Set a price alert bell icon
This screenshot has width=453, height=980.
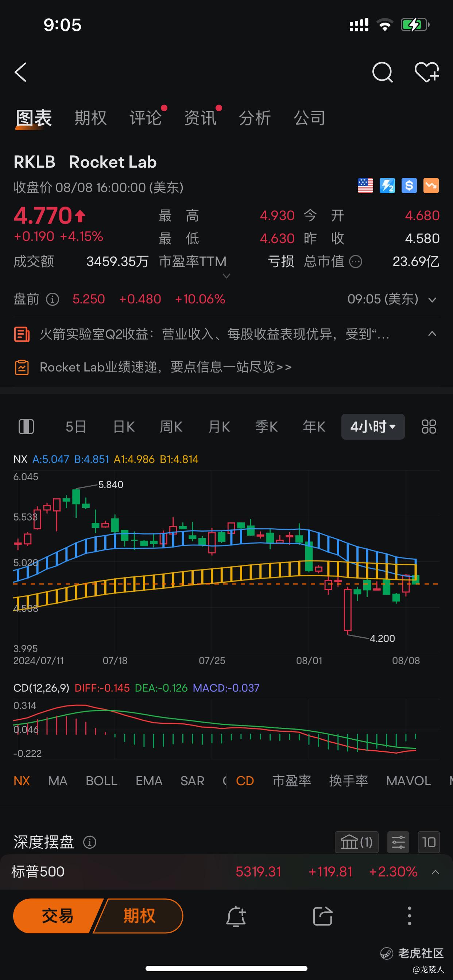coord(236,916)
